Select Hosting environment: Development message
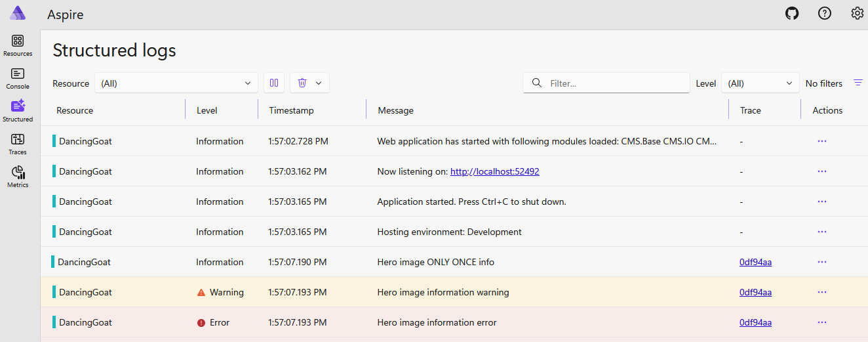 [x=449, y=232]
